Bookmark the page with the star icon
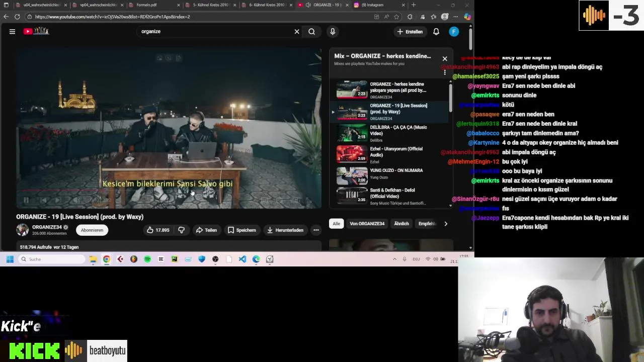The width and height of the screenshot is (644, 362). [x=396, y=17]
